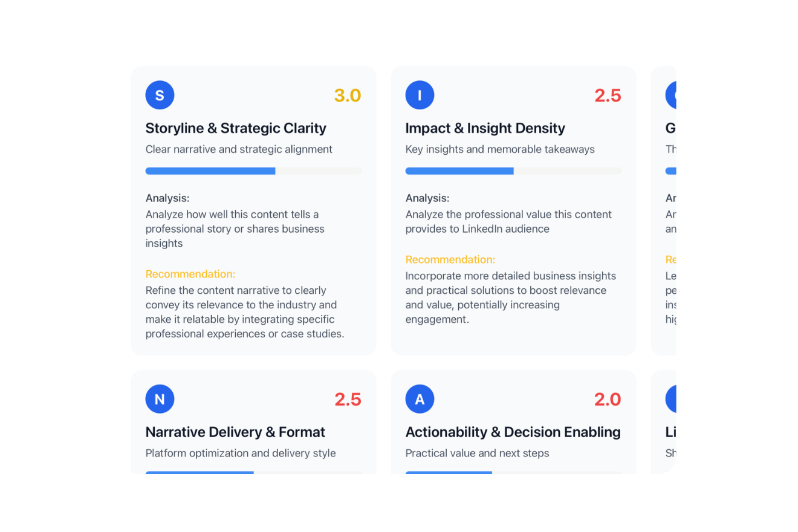Select the Narrative Delivery & Format heading
This screenshot has width=798, height=532.
(235, 432)
